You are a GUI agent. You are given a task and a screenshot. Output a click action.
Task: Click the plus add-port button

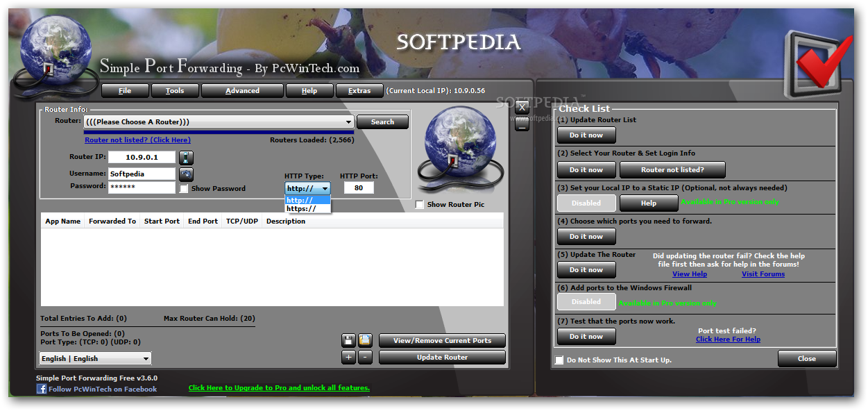348,358
